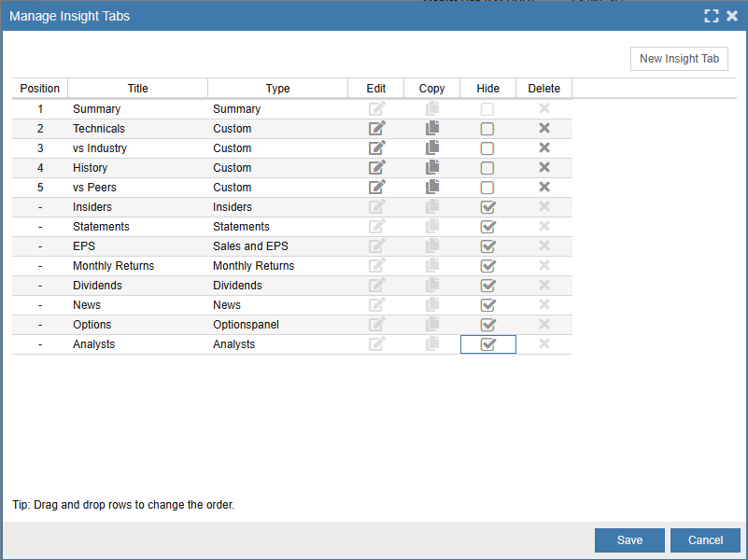The image size is (748, 560).
Task: Select the vs Industry title cell
Action: [138, 148]
